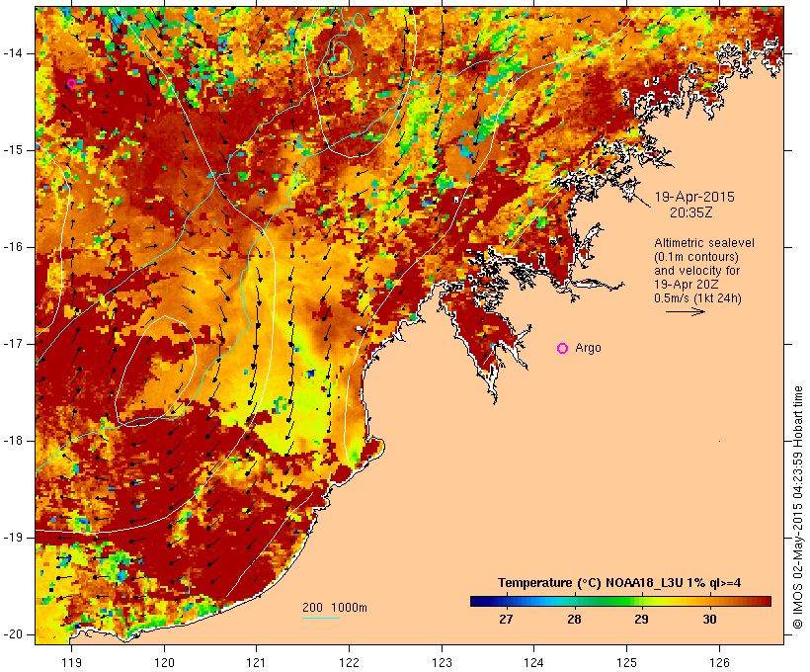The image size is (810, 672).
Task: Click the 'Temperature (°C) NOAA18_L3U 1% ql>=4' title
Action: tap(619, 583)
